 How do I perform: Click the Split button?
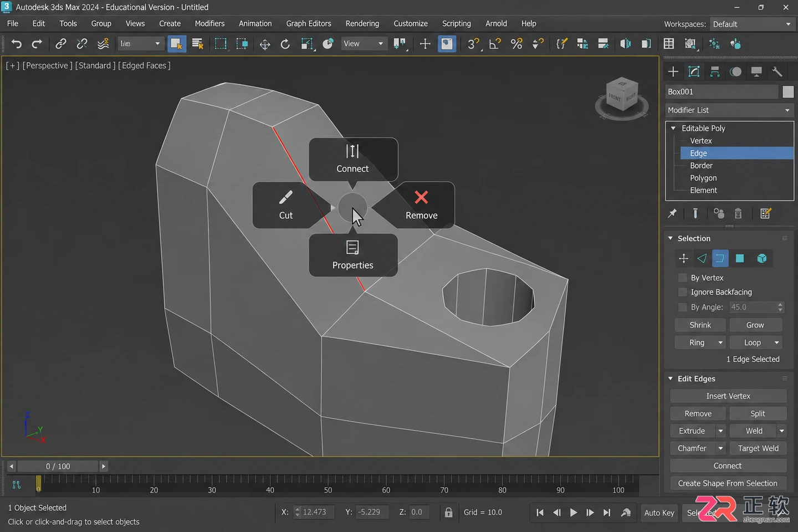758,413
